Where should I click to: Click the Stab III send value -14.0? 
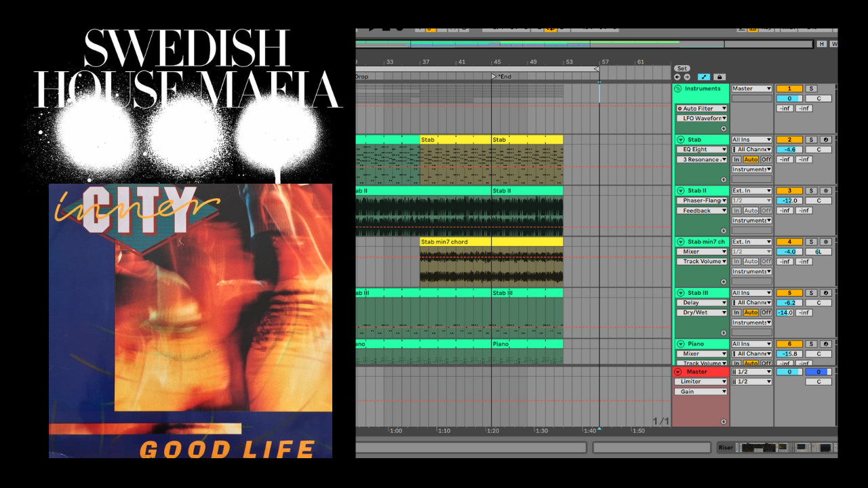point(785,312)
